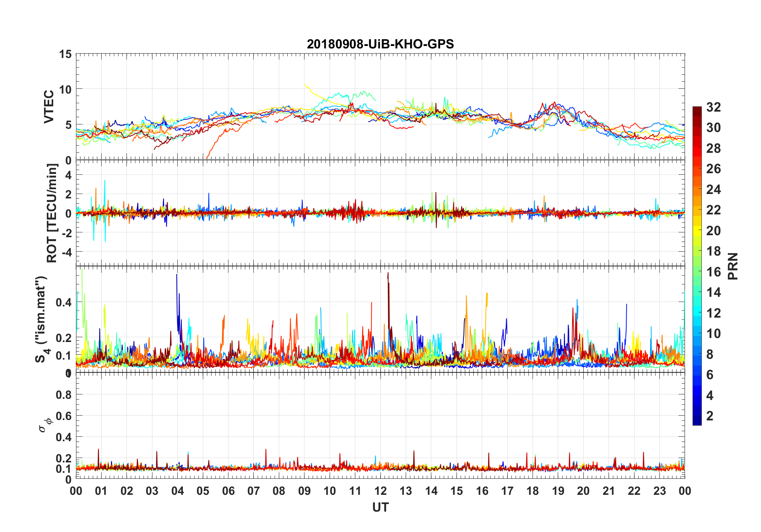Select the S4 axis tick 0.4
Screen dimensions: 761x532
pos(64,302)
